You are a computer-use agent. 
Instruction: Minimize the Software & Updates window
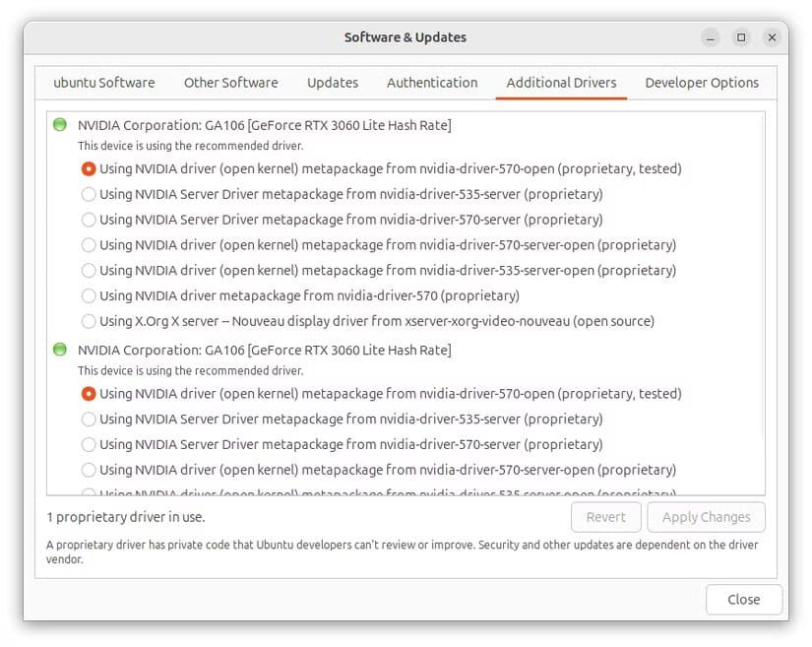[x=711, y=37]
